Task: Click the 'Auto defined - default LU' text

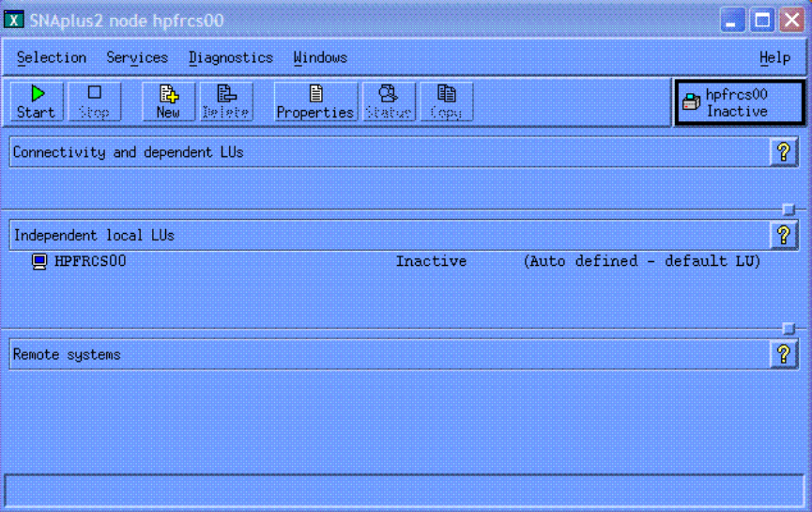Action: click(x=642, y=260)
